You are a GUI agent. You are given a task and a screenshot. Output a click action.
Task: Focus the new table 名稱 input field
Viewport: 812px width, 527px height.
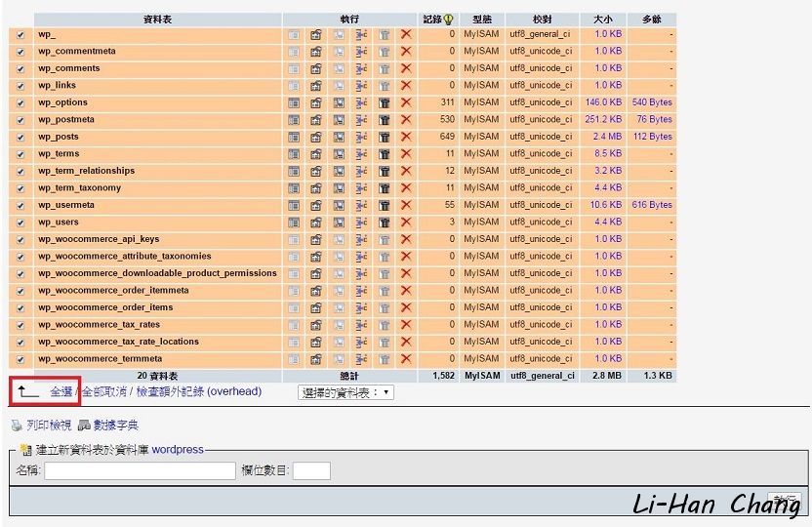[x=140, y=470]
